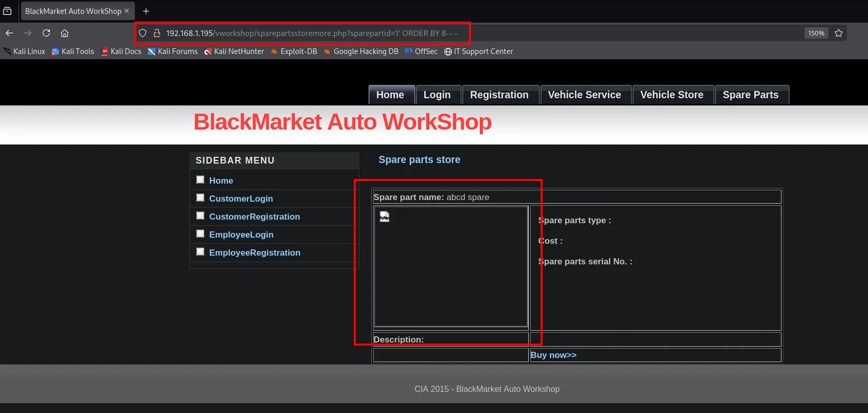Open the Kali Docs bookmark
This screenshot has width=868, height=413.
point(121,51)
